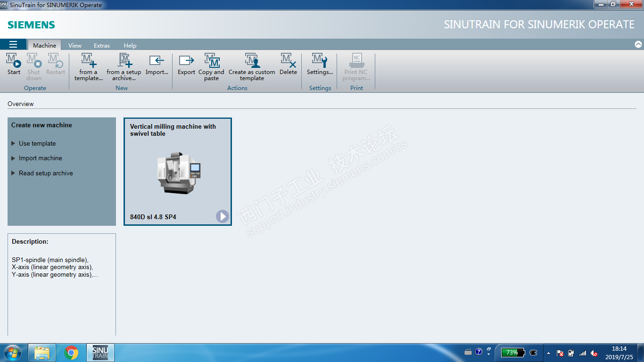Screen dimensions: 644x362
Task: Create new machine from a template
Action: (89, 66)
